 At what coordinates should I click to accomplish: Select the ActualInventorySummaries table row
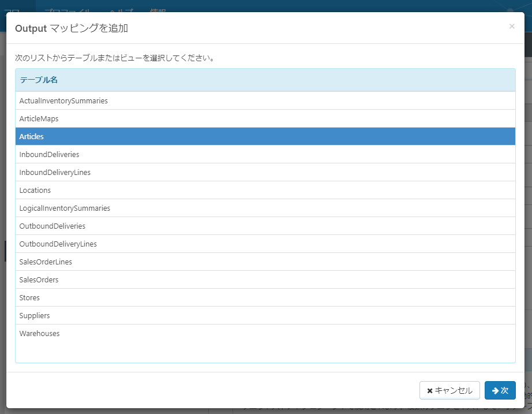click(x=265, y=100)
